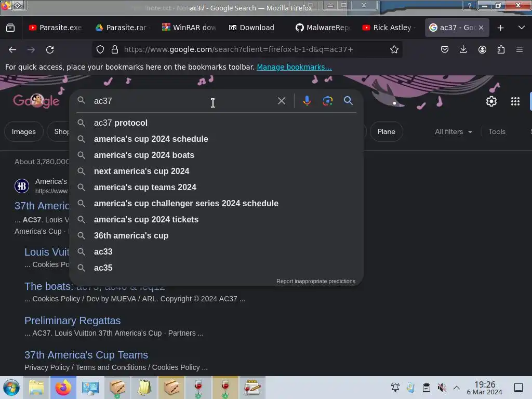Go back to the previous page

[12, 49]
